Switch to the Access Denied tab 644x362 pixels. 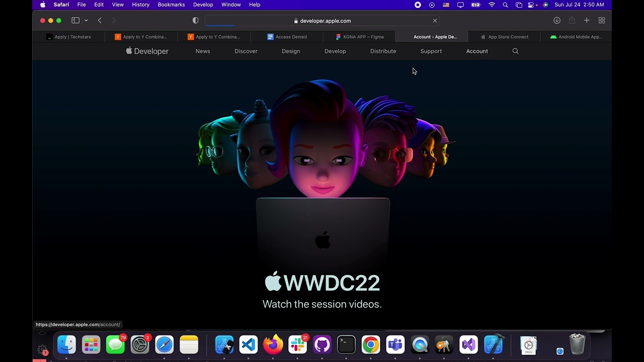click(x=287, y=37)
